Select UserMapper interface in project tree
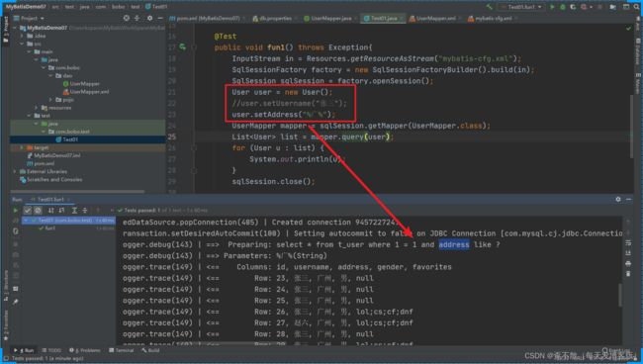The width and height of the screenshot is (643, 364). (x=81, y=84)
